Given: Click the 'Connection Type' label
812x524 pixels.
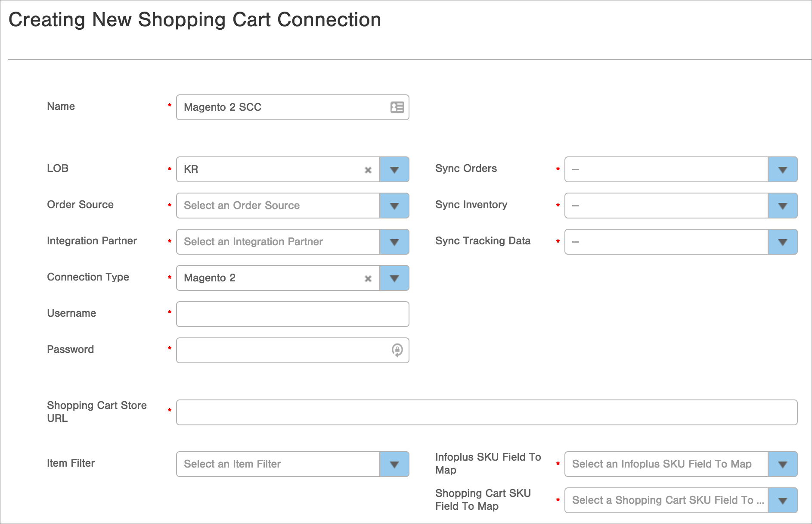Looking at the screenshot, I should click(x=88, y=277).
